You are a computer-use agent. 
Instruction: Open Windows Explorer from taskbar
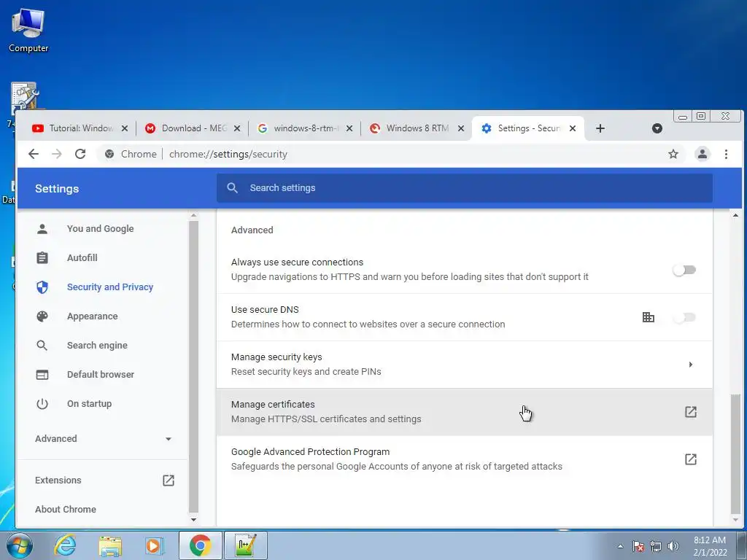click(110, 545)
